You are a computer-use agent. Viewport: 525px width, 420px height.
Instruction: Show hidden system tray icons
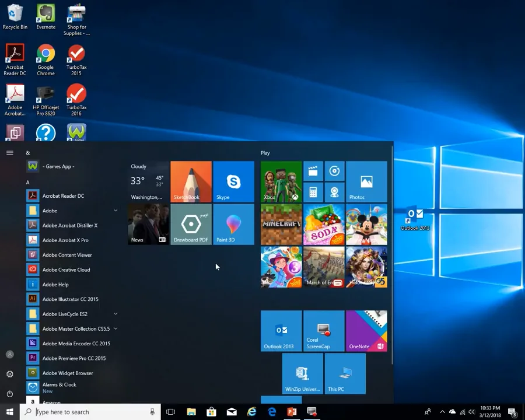(442, 412)
